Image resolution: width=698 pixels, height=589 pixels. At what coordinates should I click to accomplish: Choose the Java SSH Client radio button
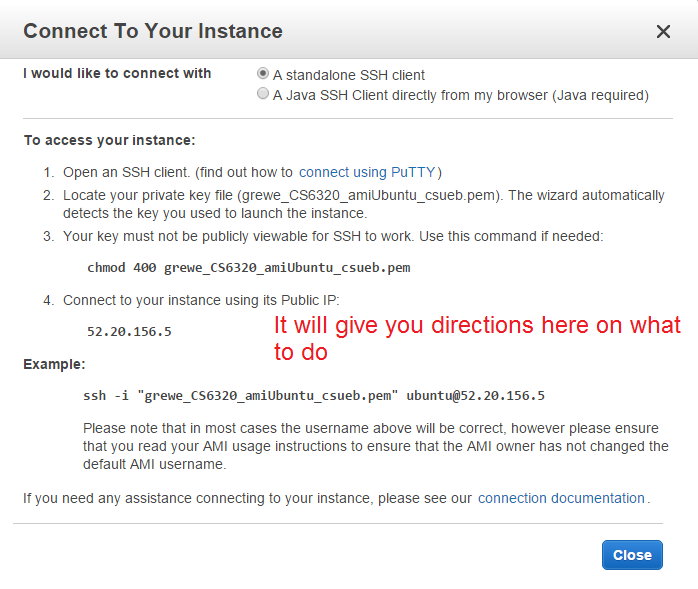[x=263, y=94]
